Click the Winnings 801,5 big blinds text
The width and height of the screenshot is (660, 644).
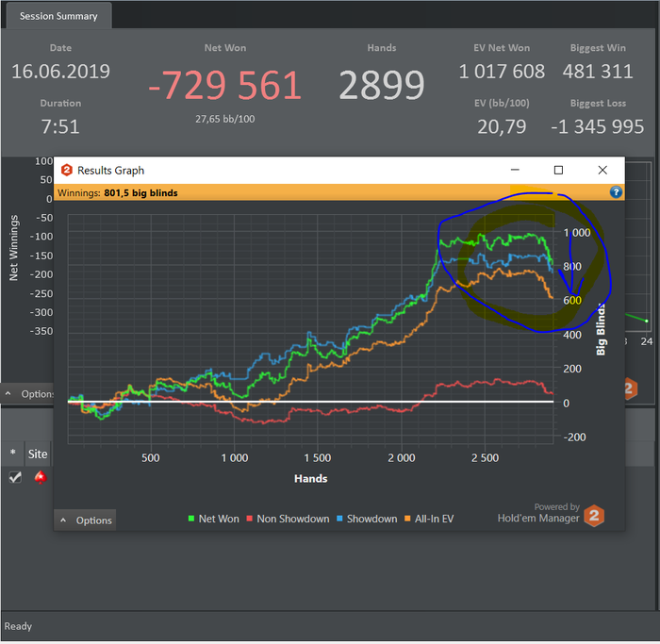(118, 192)
